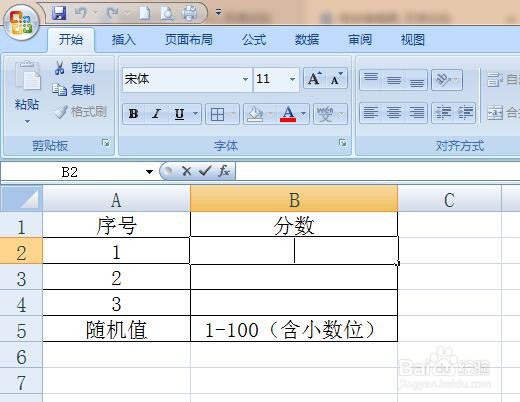520x402 pixels.
Task: Click the 复制 copy button
Action: tap(74, 90)
